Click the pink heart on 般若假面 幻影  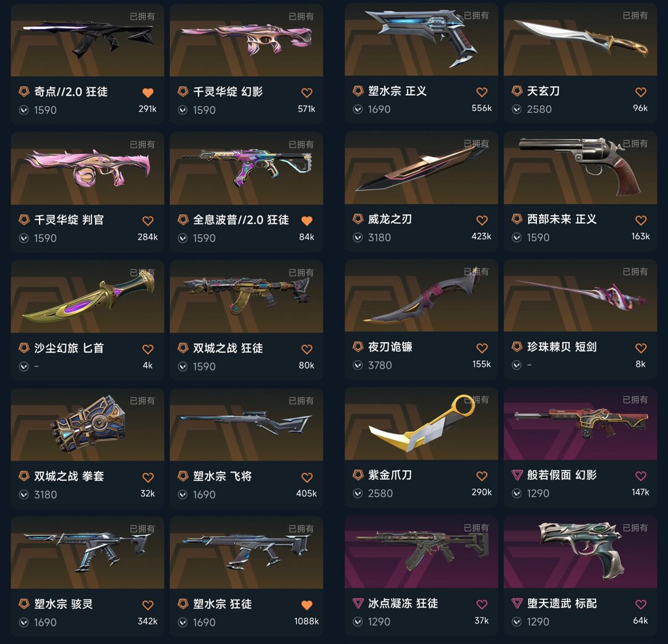coord(641,476)
